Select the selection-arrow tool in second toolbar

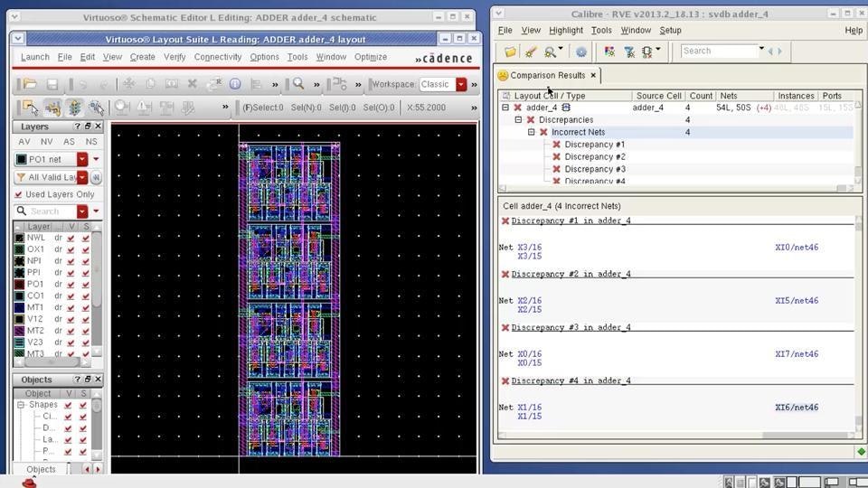coord(30,108)
